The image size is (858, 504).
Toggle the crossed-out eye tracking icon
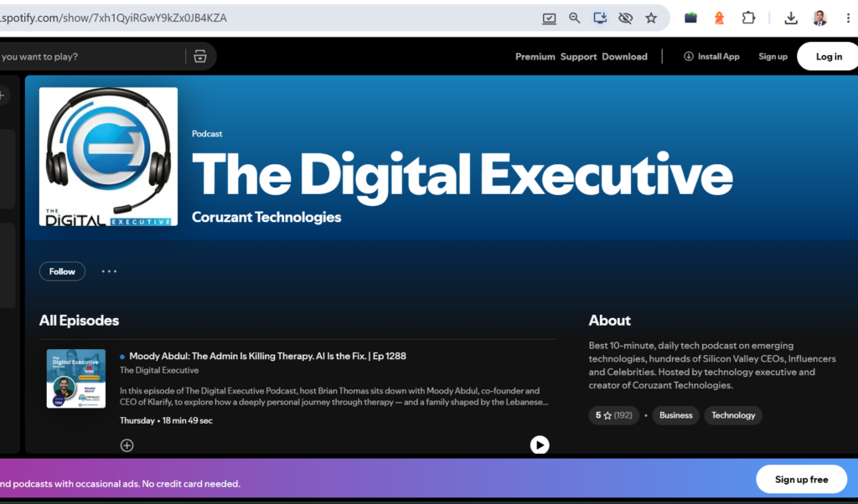pos(625,18)
